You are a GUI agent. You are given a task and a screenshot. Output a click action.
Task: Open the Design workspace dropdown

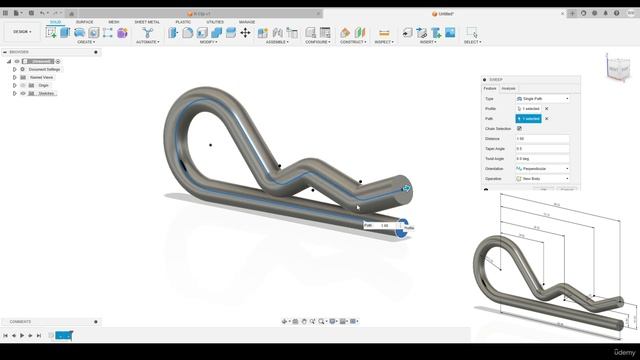pos(22,32)
